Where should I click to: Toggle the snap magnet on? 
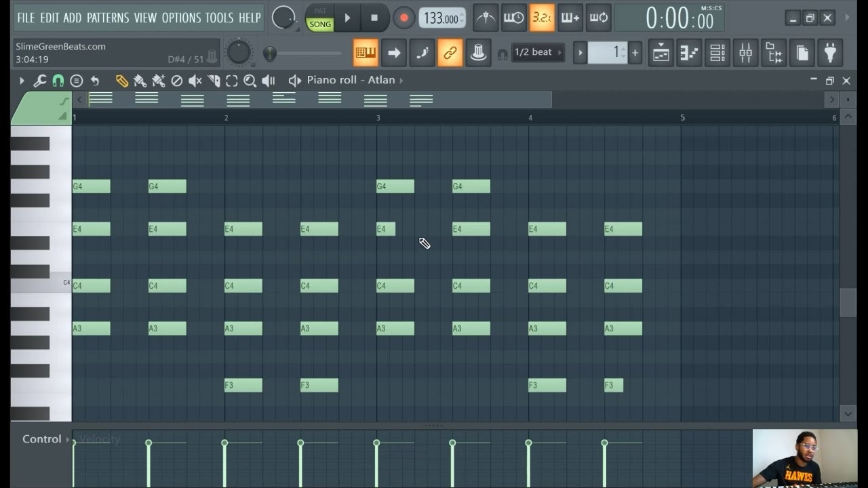[58, 80]
